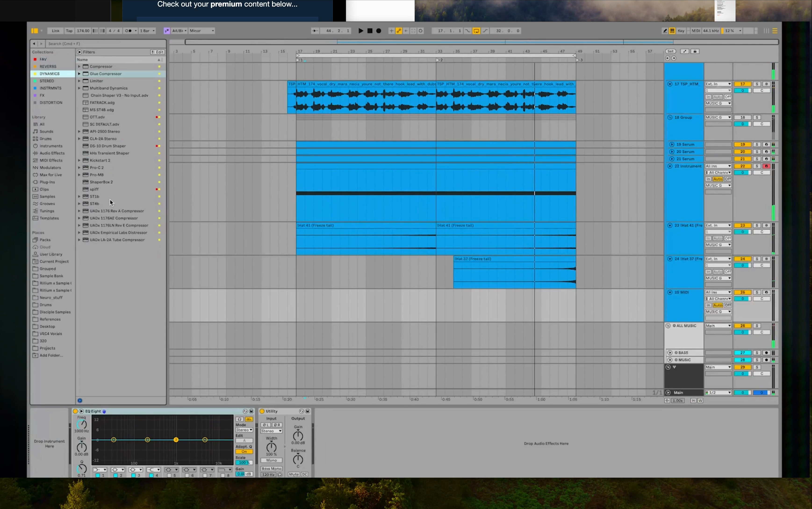Toggle the Follow playback arrow icon
The image size is (812, 509).
tap(315, 31)
